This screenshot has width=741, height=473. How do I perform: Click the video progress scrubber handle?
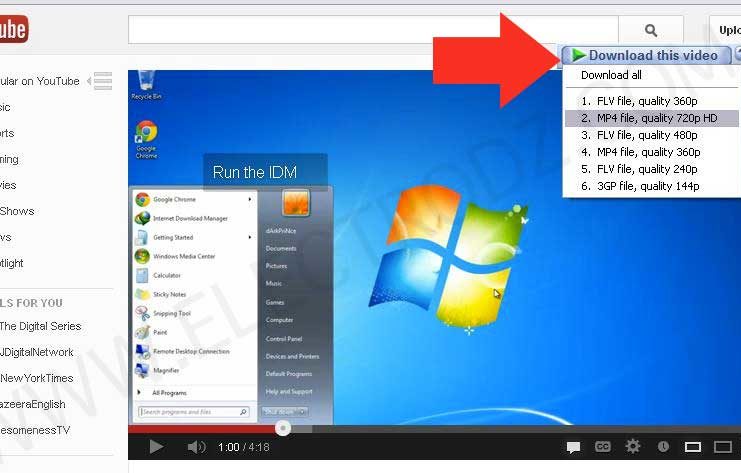[283, 428]
